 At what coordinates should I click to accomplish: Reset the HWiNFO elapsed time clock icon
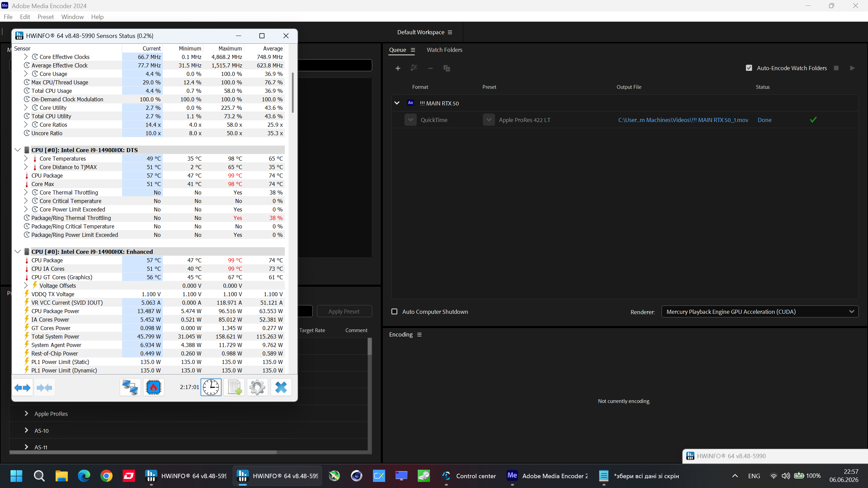[211, 387]
